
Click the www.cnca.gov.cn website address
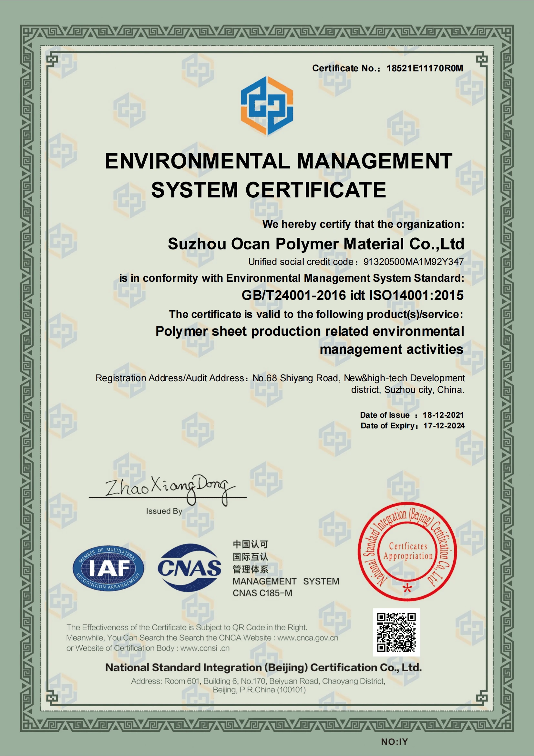pos(308,638)
